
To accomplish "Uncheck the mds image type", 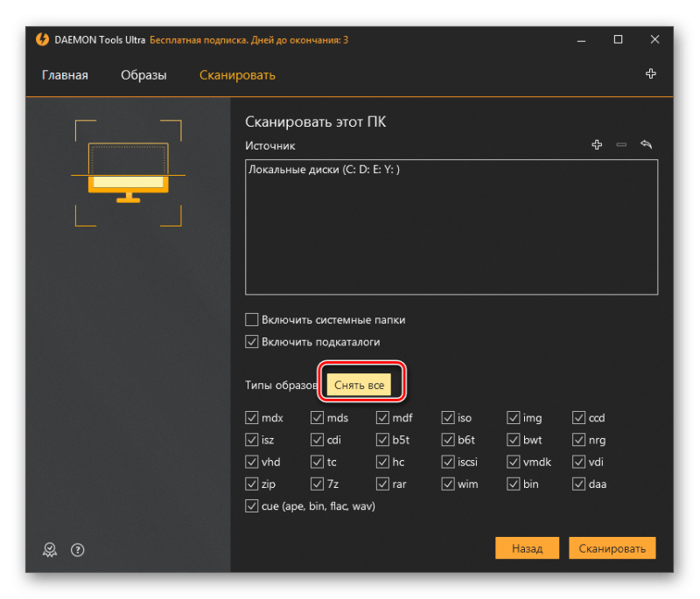I will point(317,418).
